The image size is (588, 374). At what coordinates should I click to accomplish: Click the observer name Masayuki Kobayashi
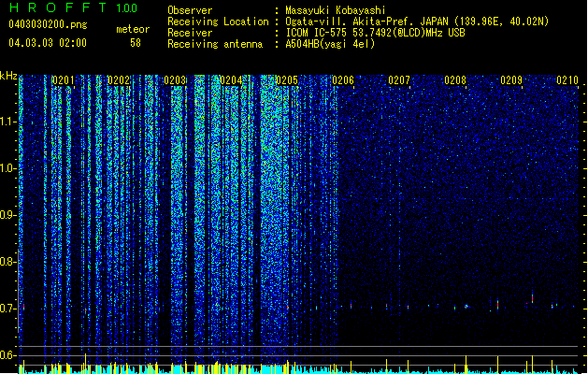[336, 10]
